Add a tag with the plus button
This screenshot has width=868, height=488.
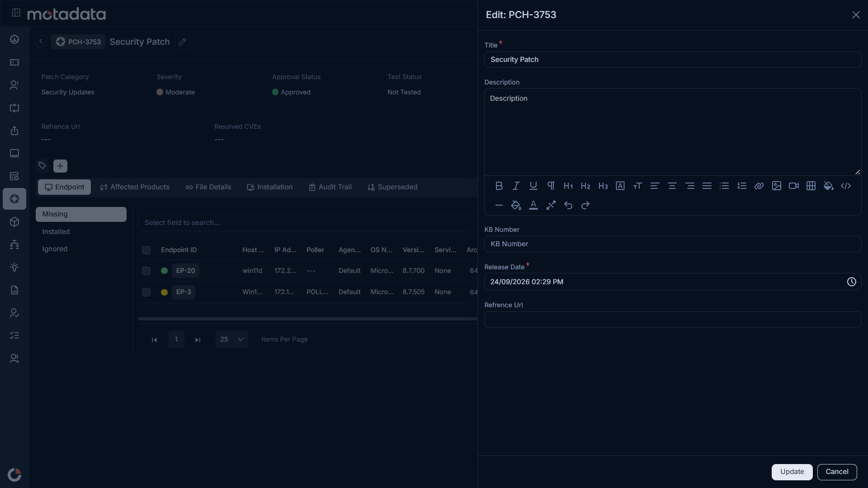pyautogui.click(x=60, y=166)
